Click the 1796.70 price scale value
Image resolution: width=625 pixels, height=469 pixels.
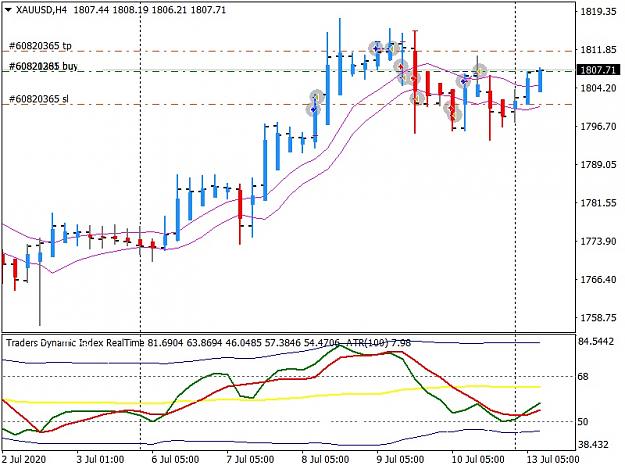tap(598, 126)
